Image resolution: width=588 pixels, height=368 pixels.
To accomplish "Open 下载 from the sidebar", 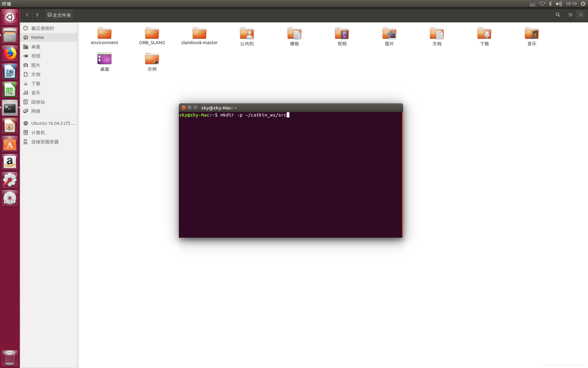I will (x=49, y=83).
